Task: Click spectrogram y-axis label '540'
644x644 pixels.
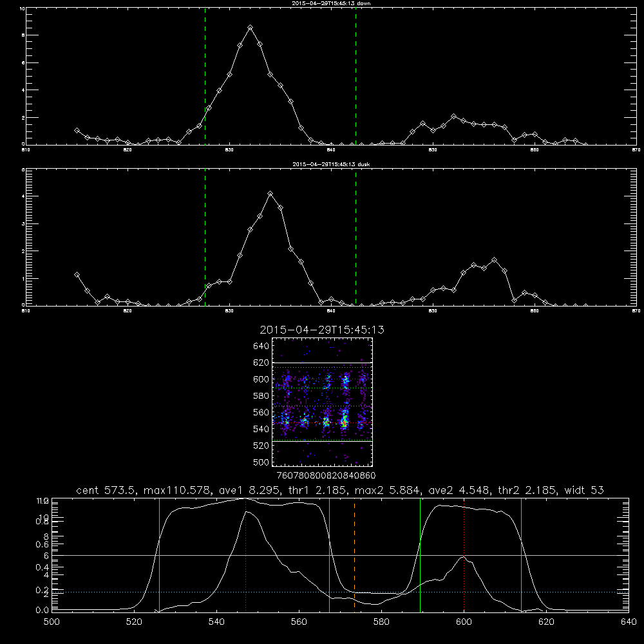Action: [x=261, y=429]
